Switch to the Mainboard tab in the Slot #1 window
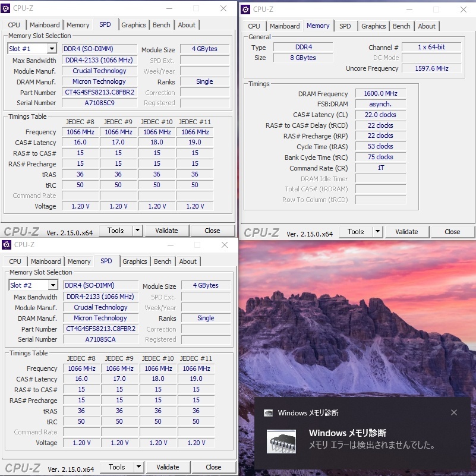The height and width of the screenshot is (476, 476). tap(45, 25)
